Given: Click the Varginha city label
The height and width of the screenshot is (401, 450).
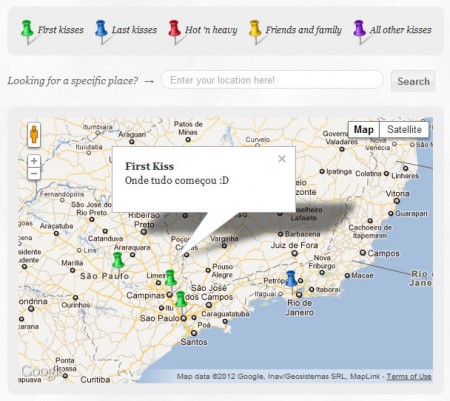Looking at the screenshot, I should 224,239.
